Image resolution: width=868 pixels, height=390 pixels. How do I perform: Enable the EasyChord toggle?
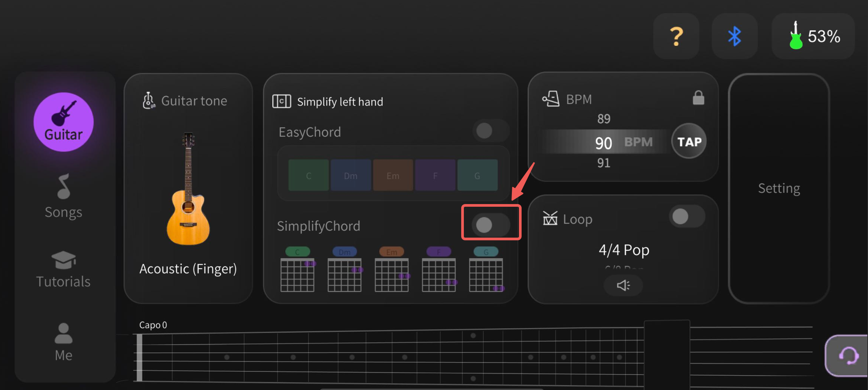(490, 131)
